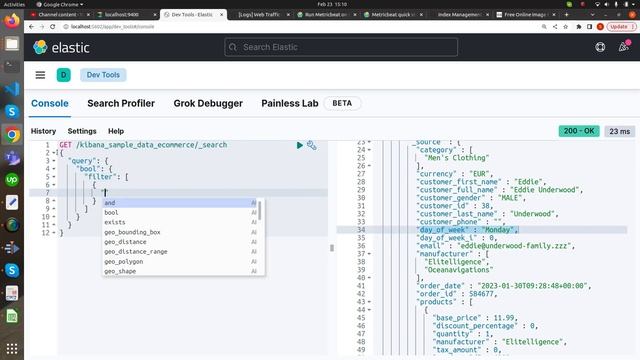Choose 'and' autocomplete suggestion
Screen dimensions: 640x360
180,203
